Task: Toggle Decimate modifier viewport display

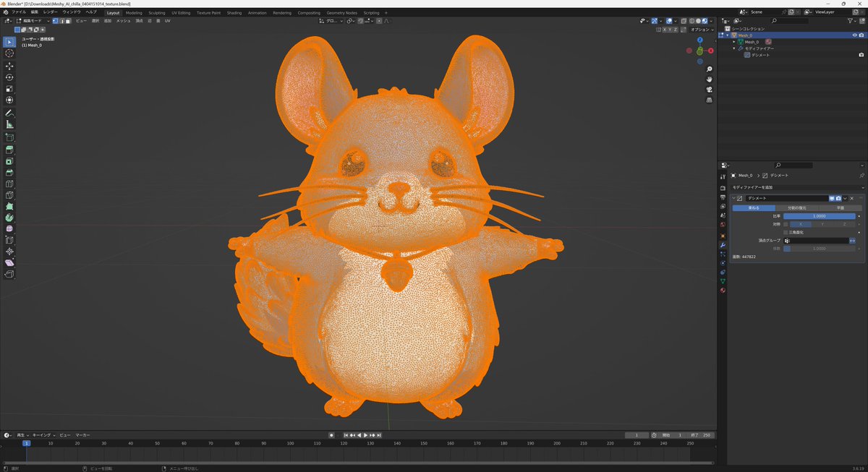Action: tap(832, 198)
